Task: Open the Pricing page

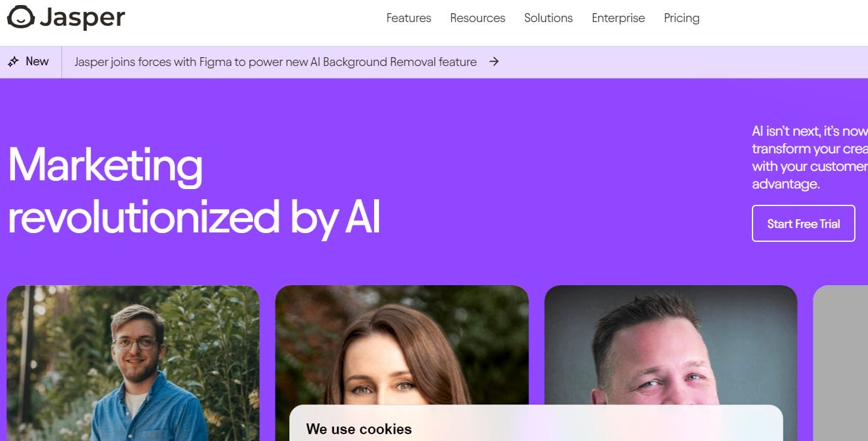Action: [682, 18]
